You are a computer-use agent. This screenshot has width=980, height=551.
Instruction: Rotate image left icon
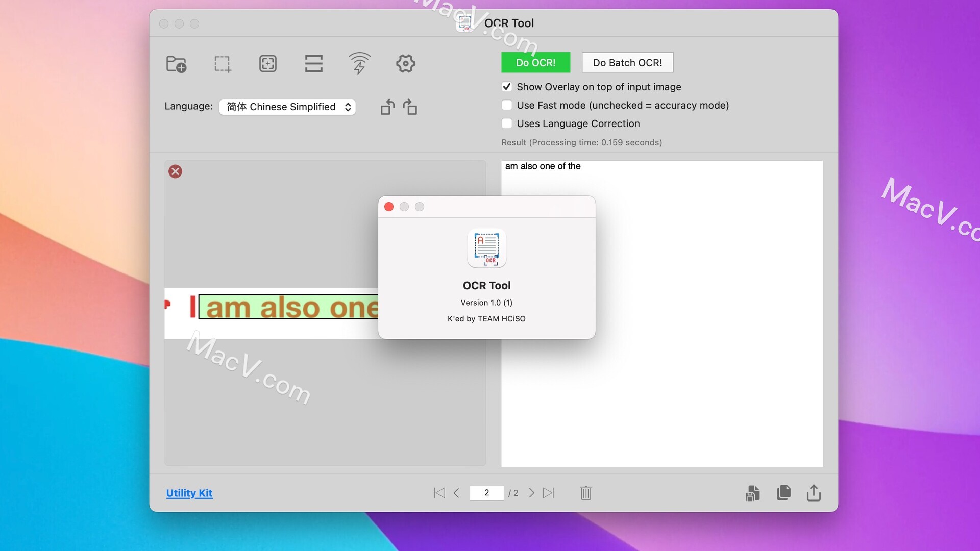387,107
